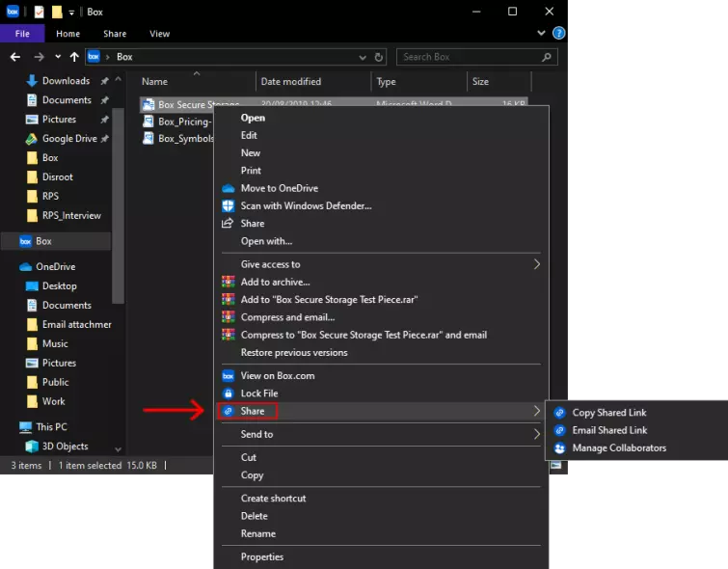The width and height of the screenshot is (728, 569).
Task: Click the navigation pane scrollbar
Action: point(118,204)
